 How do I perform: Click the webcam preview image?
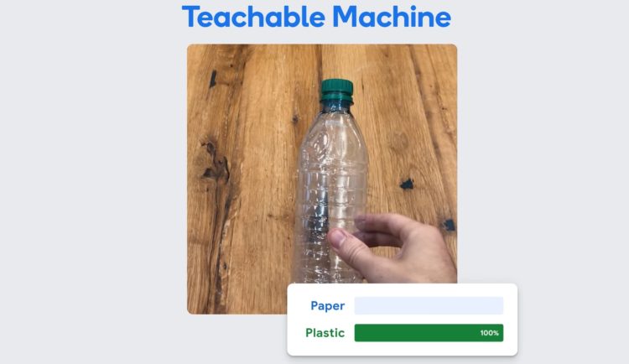(x=322, y=179)
